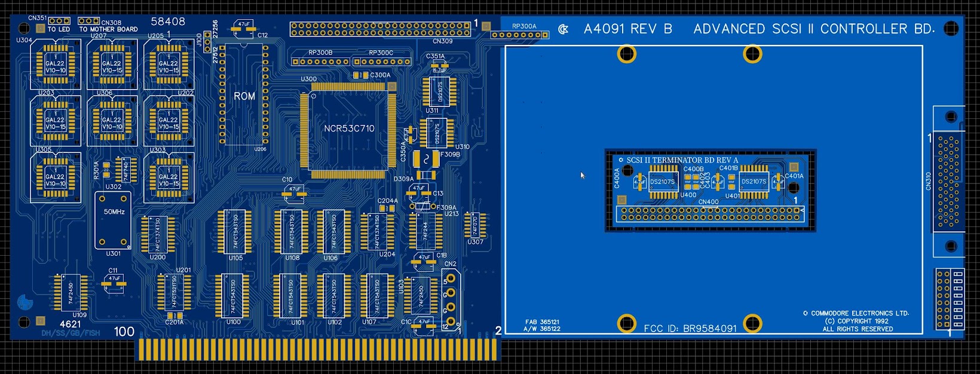
Task: Select the ROM socket U206
Action: tap(244, 95)
